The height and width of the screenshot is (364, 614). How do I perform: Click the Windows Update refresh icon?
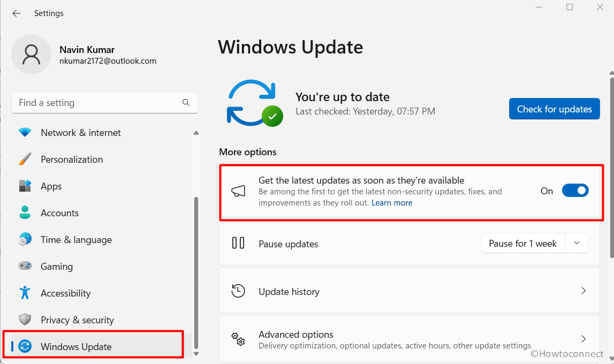(x=25, y=346)
